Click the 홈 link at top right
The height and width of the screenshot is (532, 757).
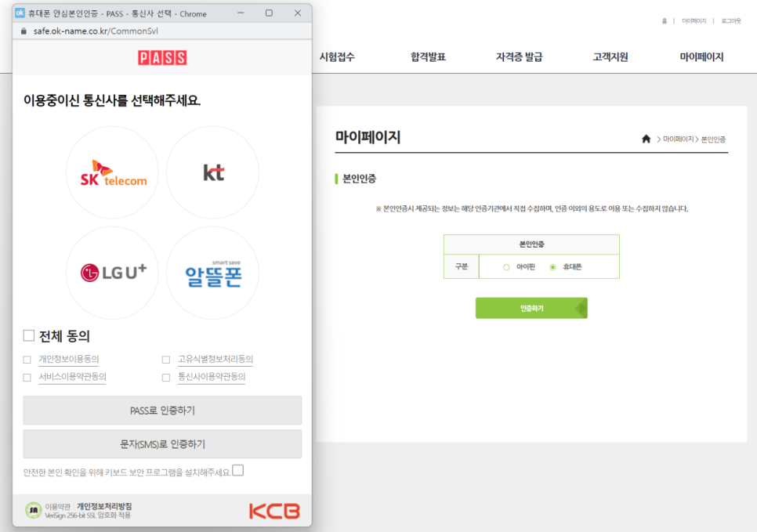665,20
